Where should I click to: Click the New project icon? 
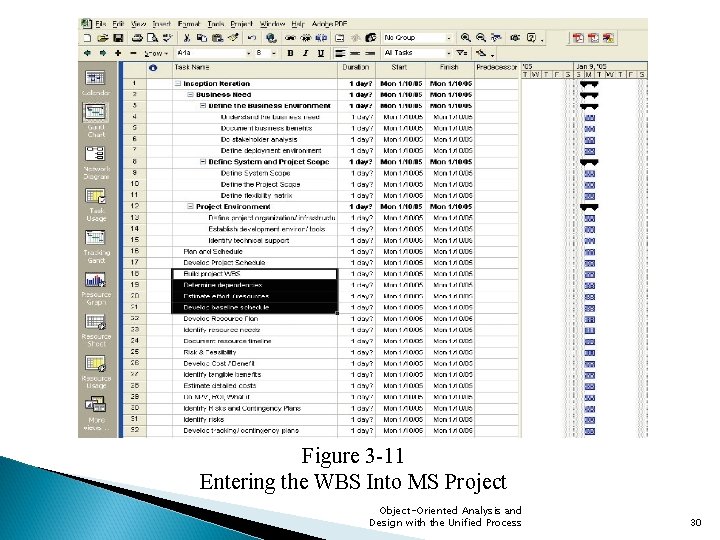[x=88, y=38]
